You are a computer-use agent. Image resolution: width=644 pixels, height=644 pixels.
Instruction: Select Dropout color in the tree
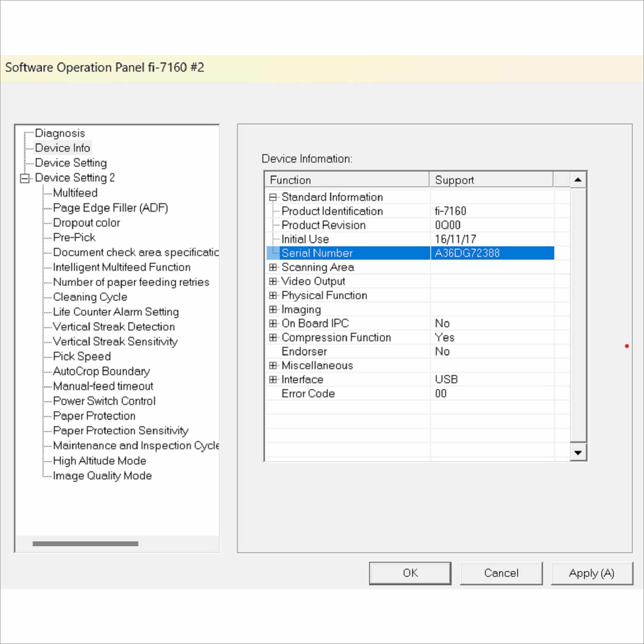(x=87, y=223)
